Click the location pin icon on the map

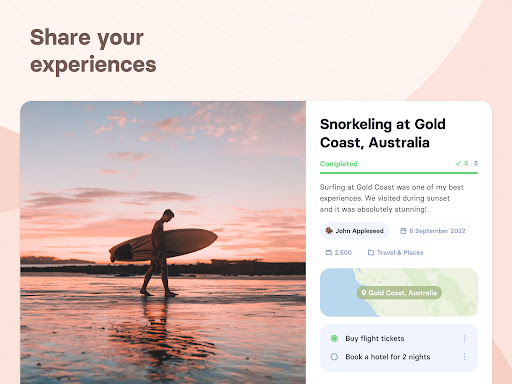tap(364, 293)
